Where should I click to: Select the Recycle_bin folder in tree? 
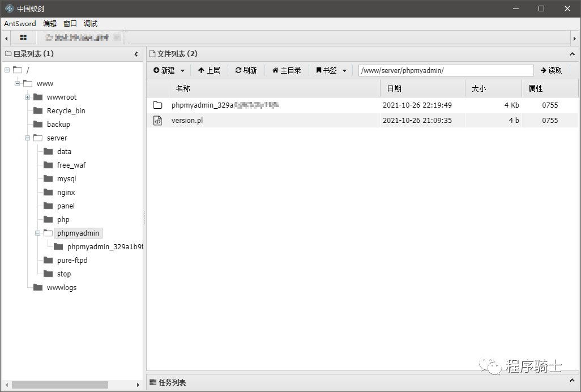click(66, 111)
